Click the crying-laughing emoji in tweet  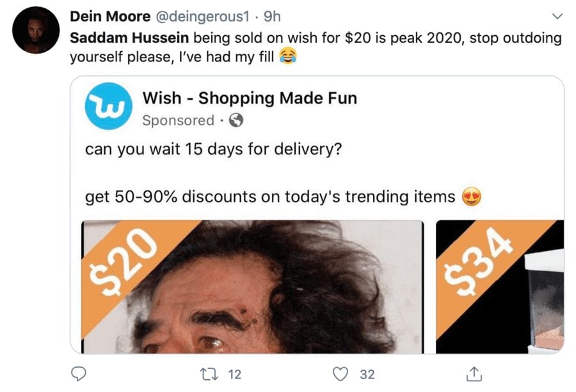(288, 57)
